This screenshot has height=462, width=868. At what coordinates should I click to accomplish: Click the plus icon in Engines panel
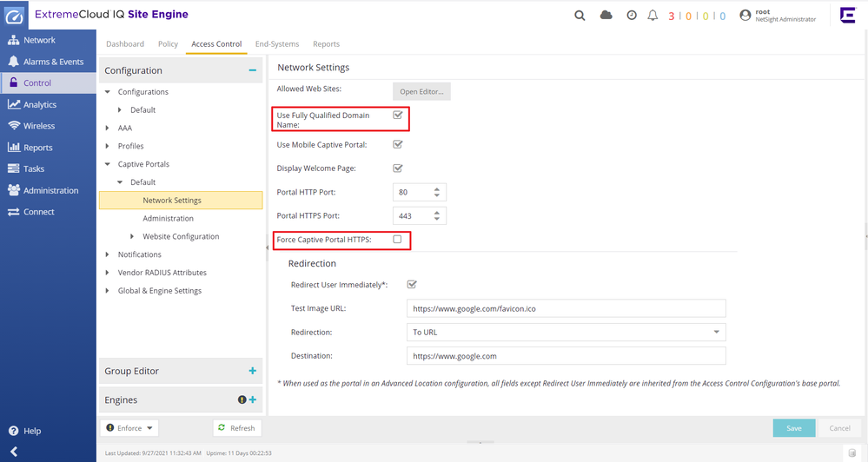click(x=253, y=399)
